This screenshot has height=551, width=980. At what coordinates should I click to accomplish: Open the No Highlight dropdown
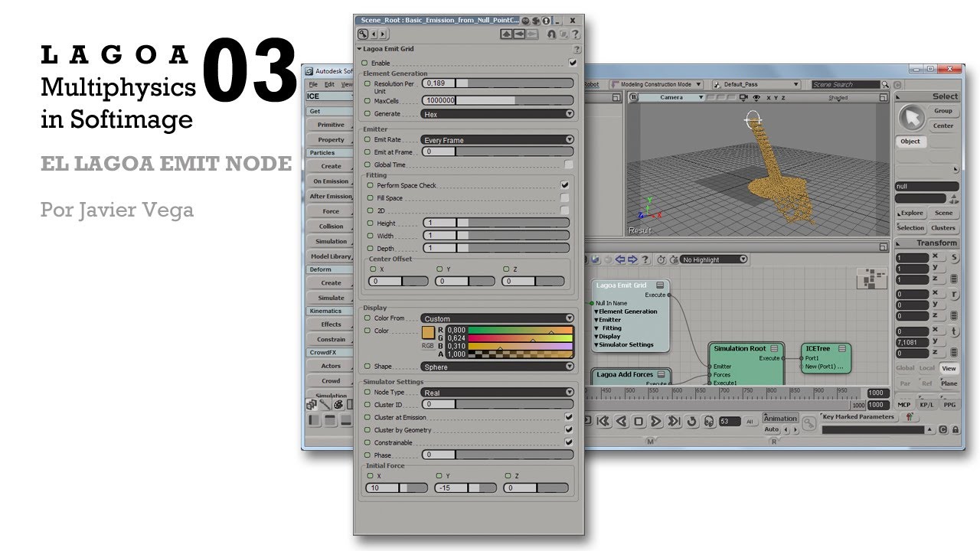tap(713, 259)
